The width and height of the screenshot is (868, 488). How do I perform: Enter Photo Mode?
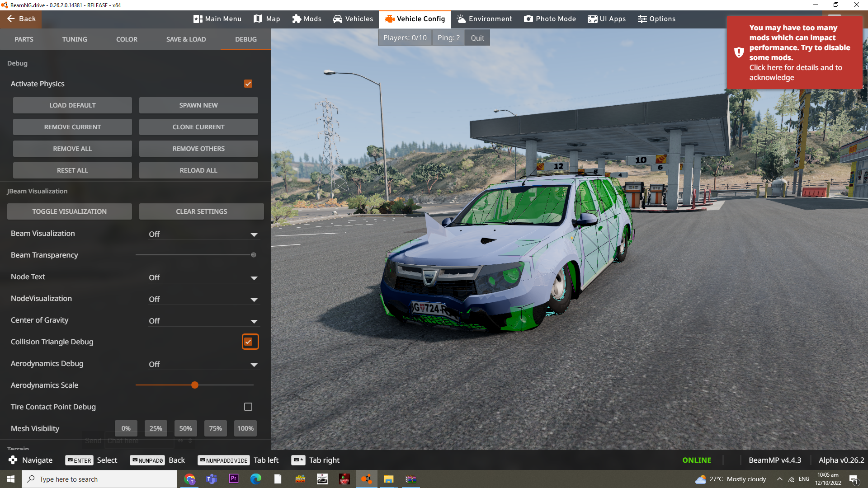(550, 19)
